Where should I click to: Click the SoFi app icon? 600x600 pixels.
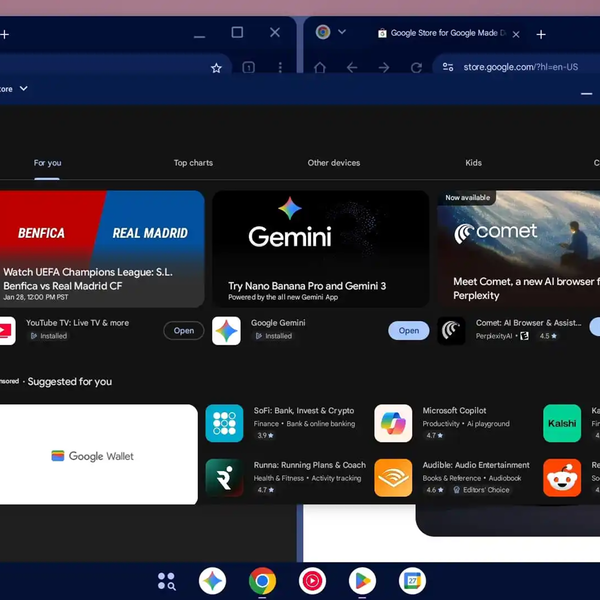coord(224,423)
